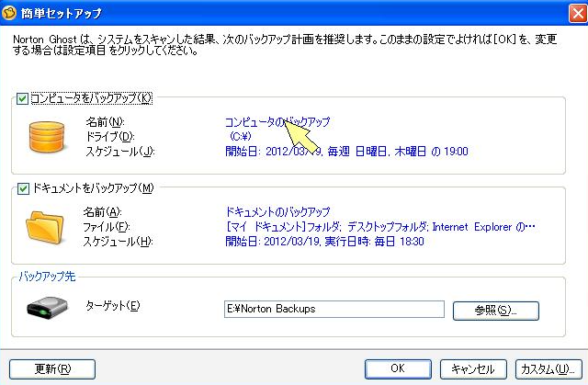The image size is (588, 385).
Task: Click the 名前(A): label
Action: [x=102, y=212]
